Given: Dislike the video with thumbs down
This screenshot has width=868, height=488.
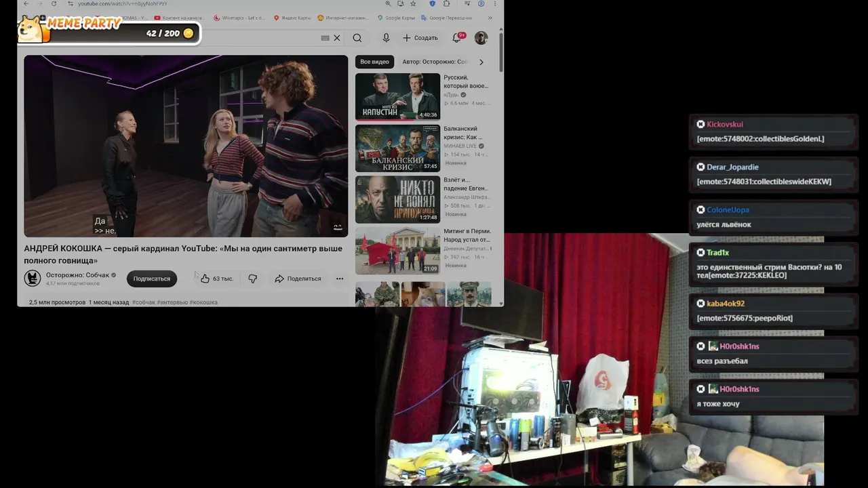Looking at the screenshot, I should coord(252,279).
